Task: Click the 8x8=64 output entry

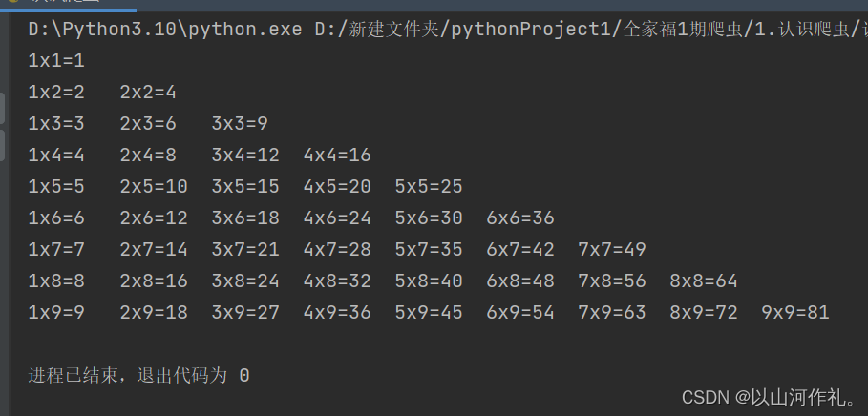Action: point(704,281)
